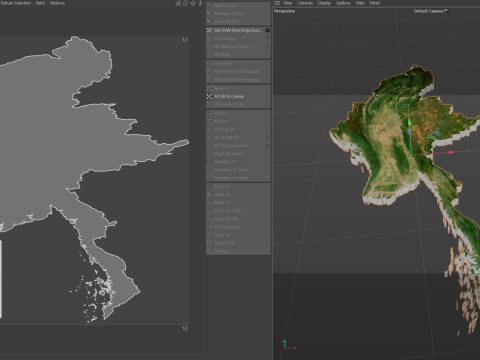Run Fit UV to Canvas
Viewport: 480px width, 360px height.
pos(238,96)
